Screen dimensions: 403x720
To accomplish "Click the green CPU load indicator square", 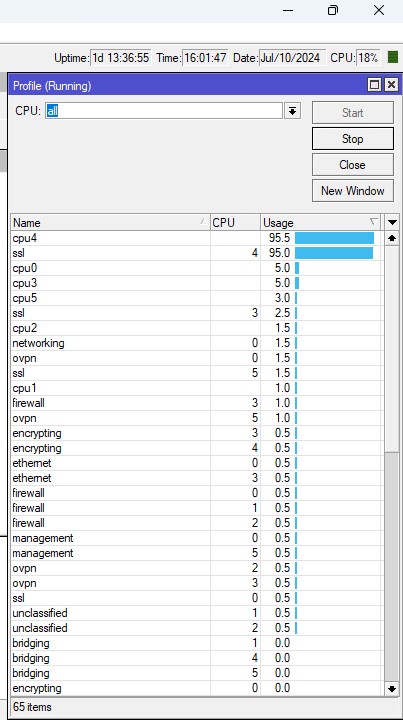I will (x=392, y=57).
